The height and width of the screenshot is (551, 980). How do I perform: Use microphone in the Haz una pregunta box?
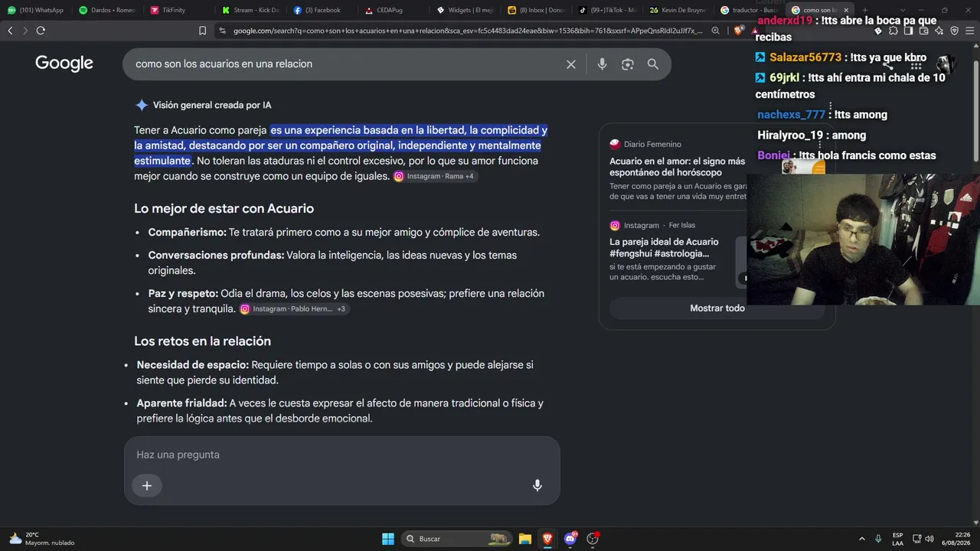pyautogui.click(x=537, y=485)
